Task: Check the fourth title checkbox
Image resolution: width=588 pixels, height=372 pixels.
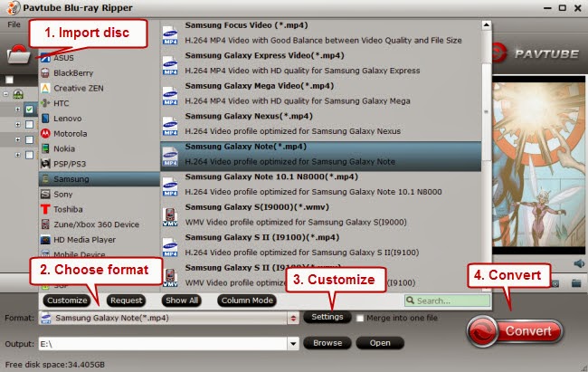Action: click(29, 155)
